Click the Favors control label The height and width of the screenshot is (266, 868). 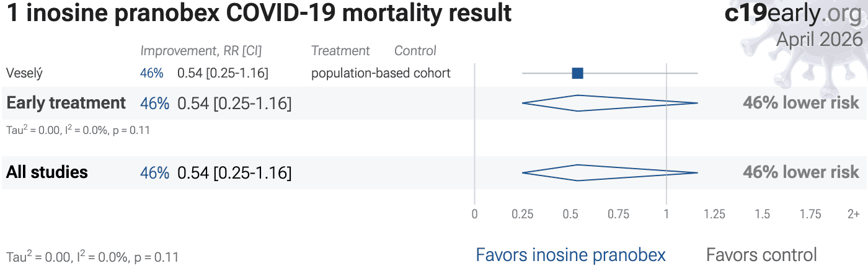pyautogui.click(x=761, y=254)
